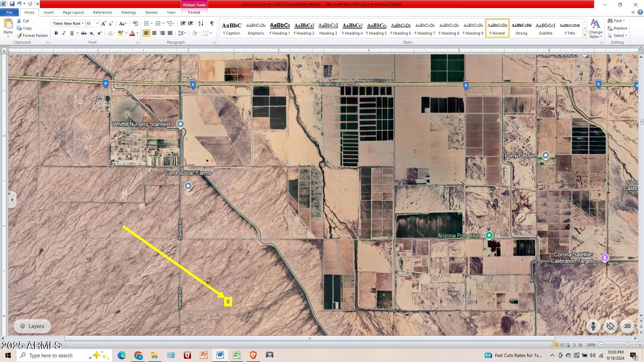Expand the Styles gallery

point(585,35)
